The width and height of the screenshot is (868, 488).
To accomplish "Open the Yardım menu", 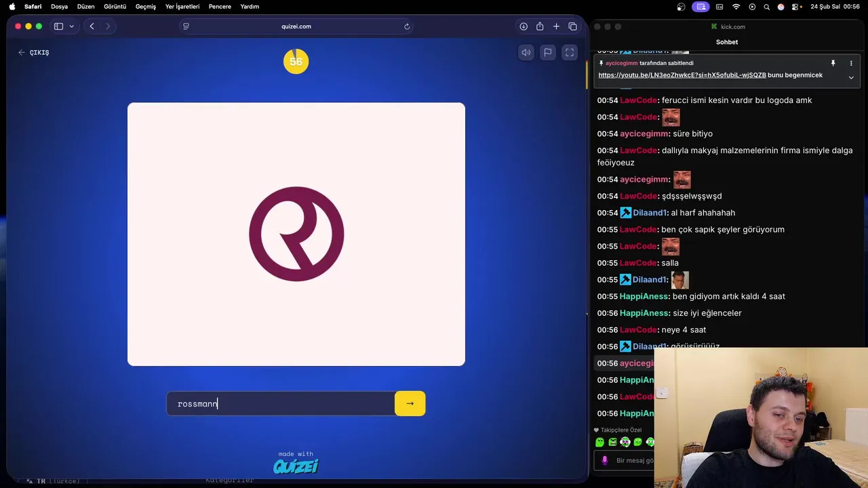I will click(250, 6).
